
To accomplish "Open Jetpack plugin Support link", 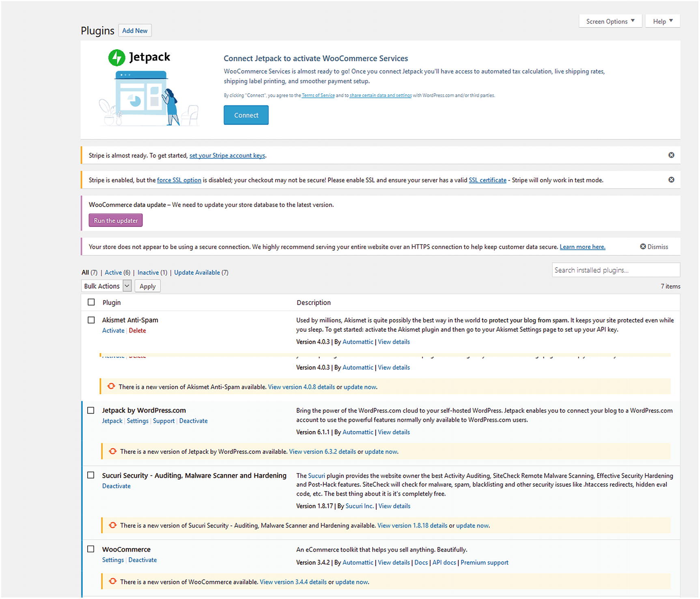I will [x=164, y=421].
